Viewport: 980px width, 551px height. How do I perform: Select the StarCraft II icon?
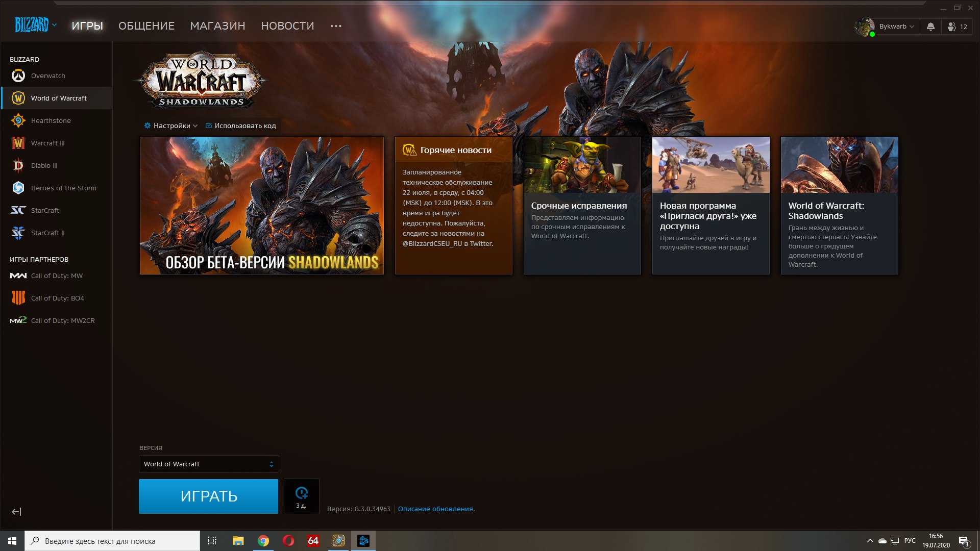18,233
